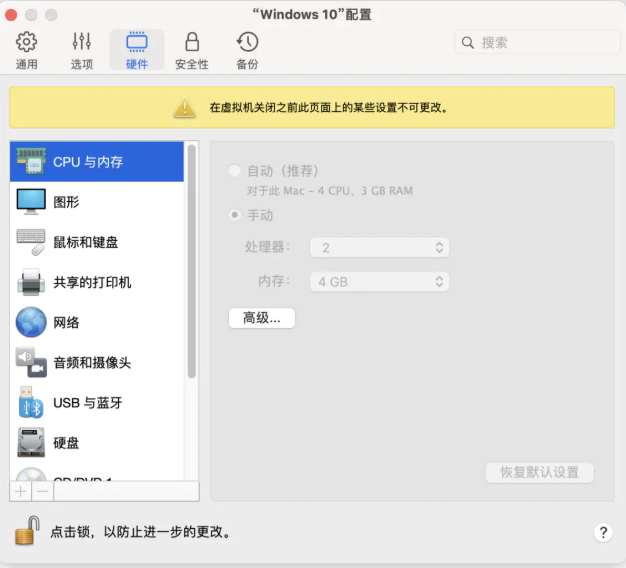This screenshot has width=626, height=568.
Task: Choose the 自动（推荐）radio button
Action: pyautogui.click(x=235, y=171)
